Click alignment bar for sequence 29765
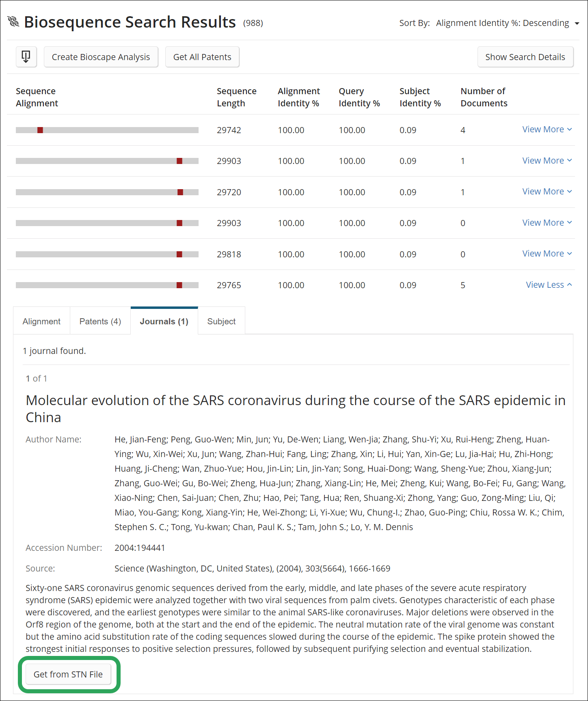This screenshot has width=588, height=701. coord(107,285)
